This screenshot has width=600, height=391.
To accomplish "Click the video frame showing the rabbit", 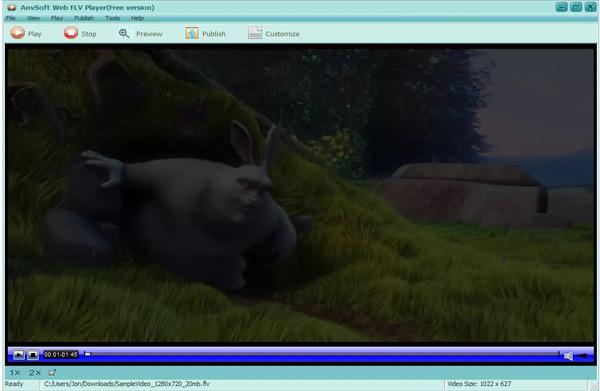I will click(x=301, y=195).
